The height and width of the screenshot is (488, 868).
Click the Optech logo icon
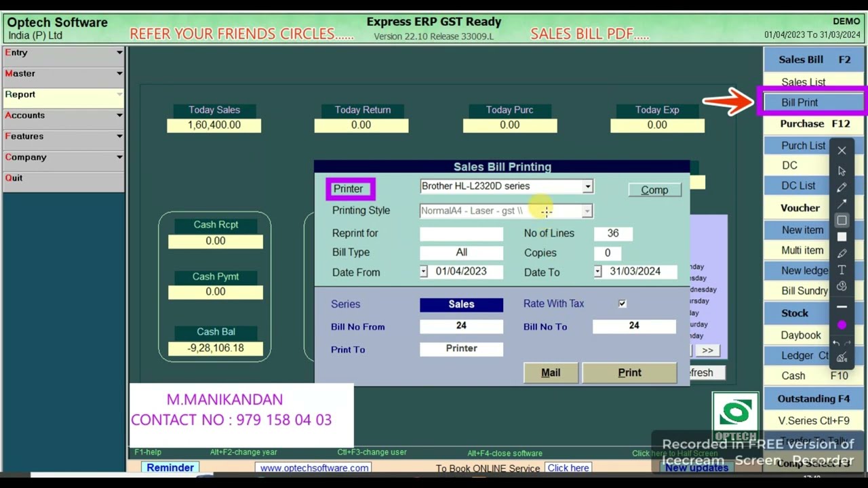(735, 415)
